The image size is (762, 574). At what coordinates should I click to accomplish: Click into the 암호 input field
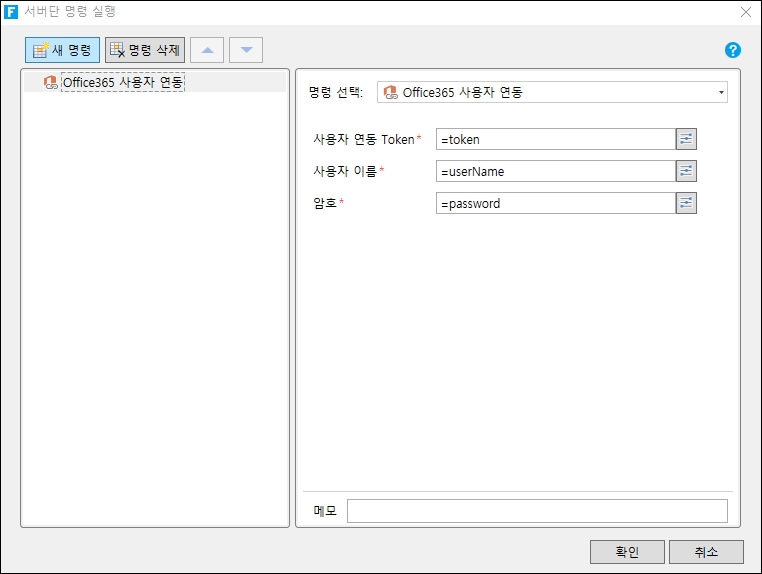click(x=555, y=203)
